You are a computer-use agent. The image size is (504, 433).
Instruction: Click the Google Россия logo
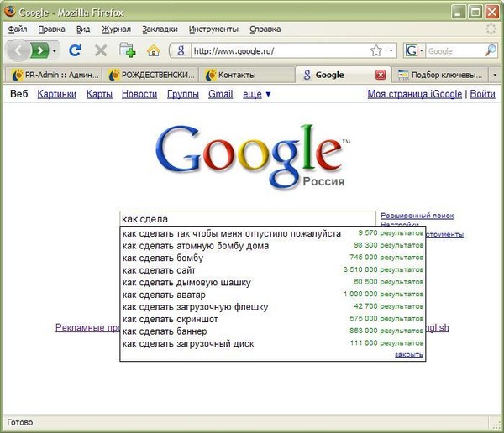(x=252, y=157)
